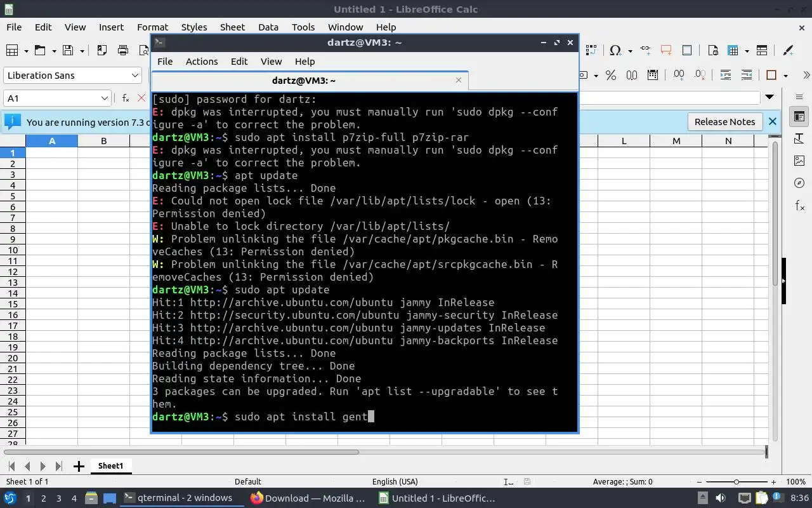The width and height of the screenshot is (812, 508).
Task: Click the Insert Special Character omega icon
Action: click(615, 51)
